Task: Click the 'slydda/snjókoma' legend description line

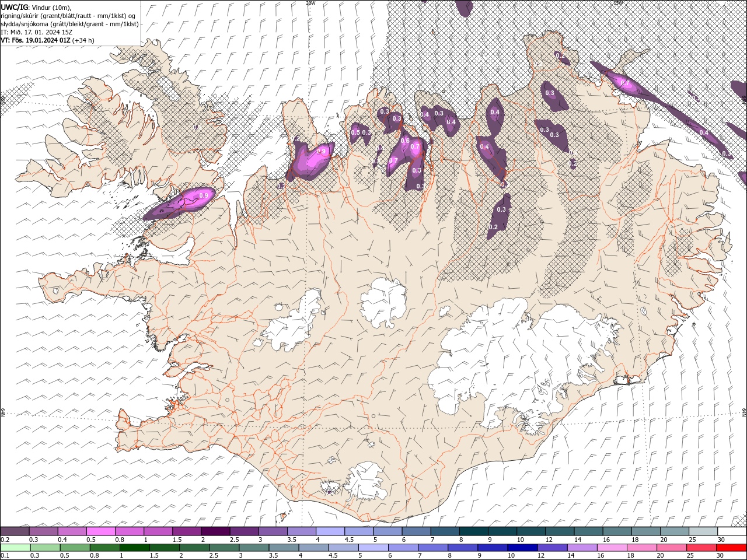Action: [x=69, y=24]
